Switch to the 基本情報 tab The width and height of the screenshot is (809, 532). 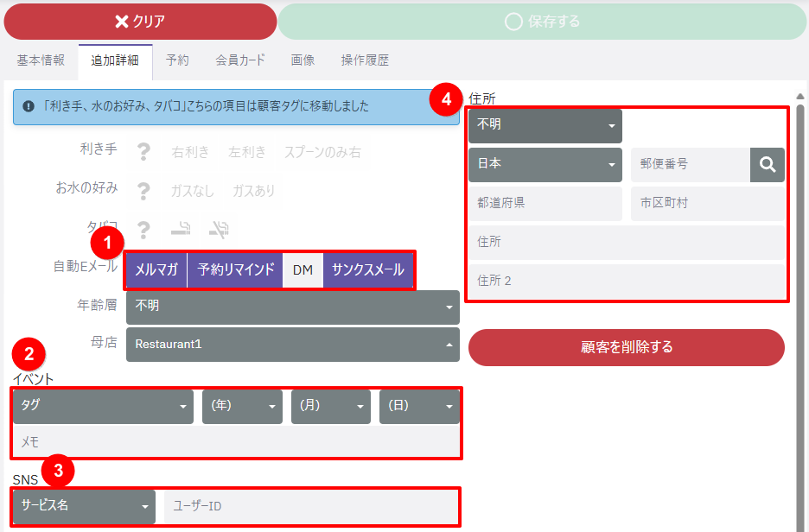click(41, 60)
